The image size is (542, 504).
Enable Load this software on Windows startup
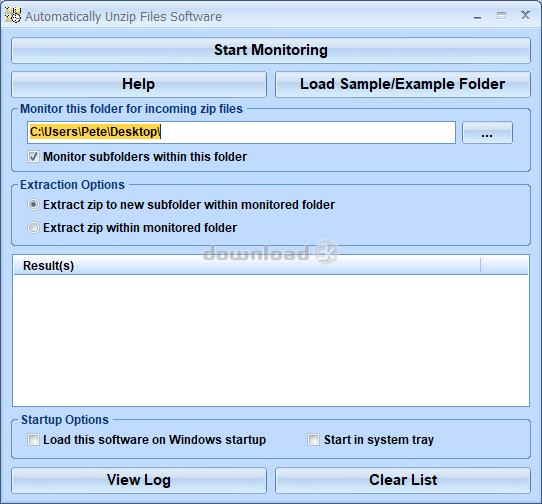pyautogui.click(x=34, y=440)
